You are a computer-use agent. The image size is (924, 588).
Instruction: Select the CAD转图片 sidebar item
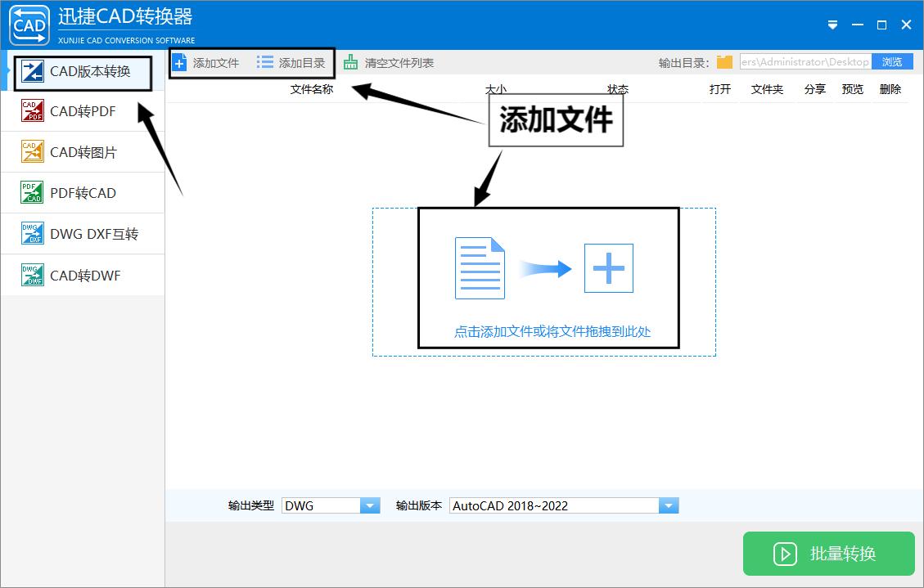(83, 152)
